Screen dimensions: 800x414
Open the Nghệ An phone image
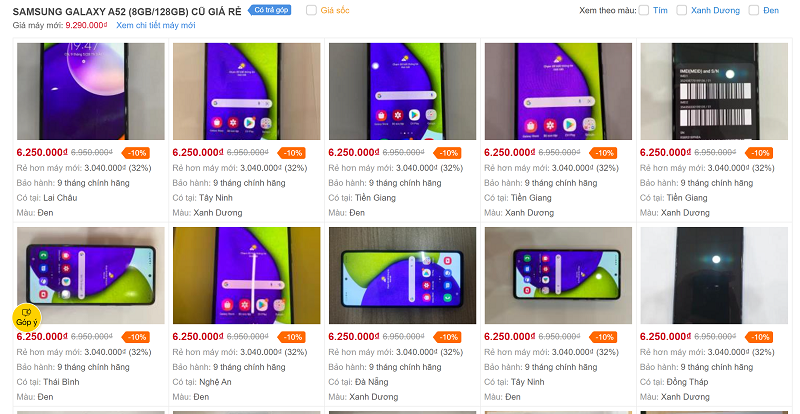coord(246,276)
